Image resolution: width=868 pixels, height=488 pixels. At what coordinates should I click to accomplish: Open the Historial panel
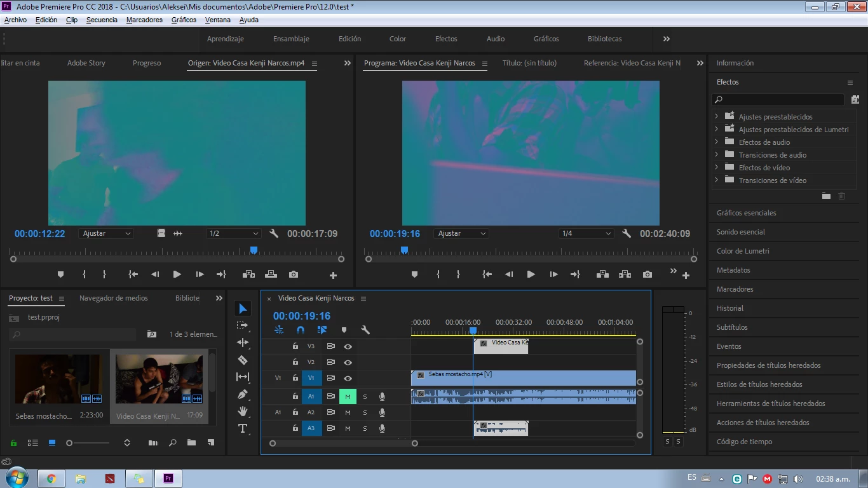click(x=729, y=308)
